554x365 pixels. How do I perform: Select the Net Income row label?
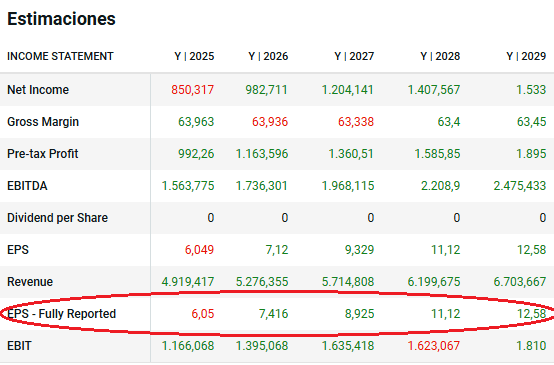tap(38, 90)
